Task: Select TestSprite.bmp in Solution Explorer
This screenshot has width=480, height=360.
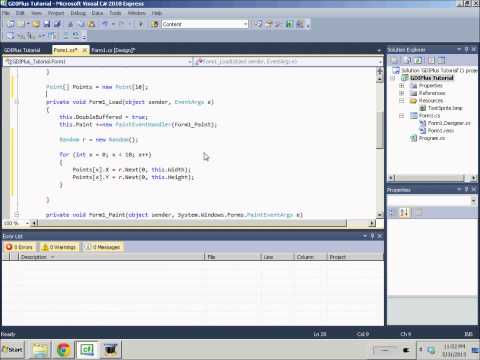Action: coord(445,108)
